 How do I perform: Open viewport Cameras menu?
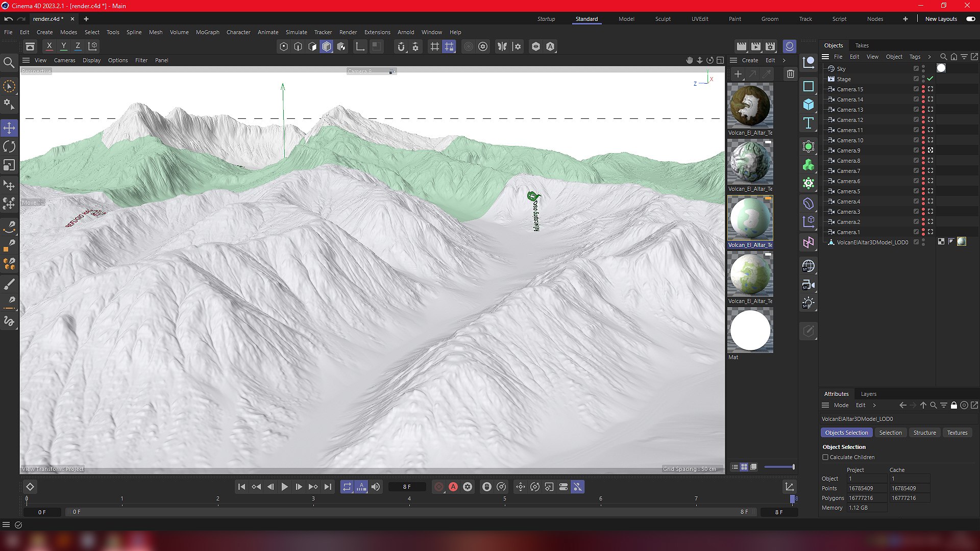point(65,61)
